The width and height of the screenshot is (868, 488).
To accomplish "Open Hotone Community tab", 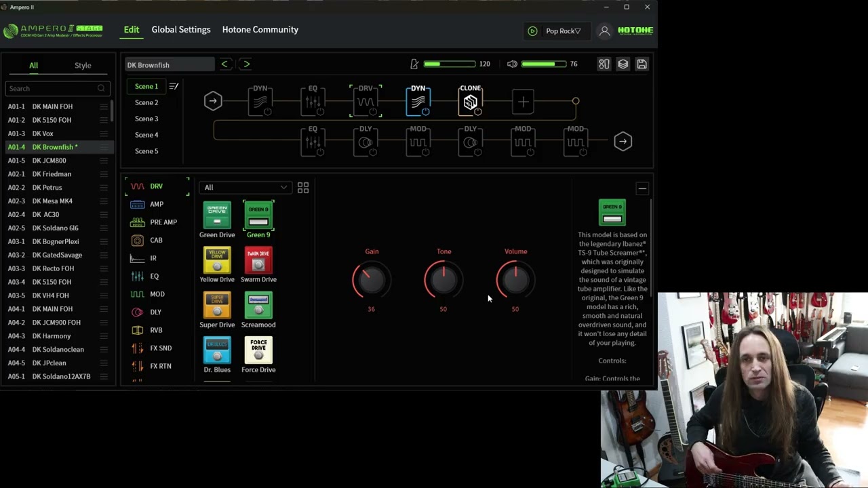I will click(x=260, y=30).
